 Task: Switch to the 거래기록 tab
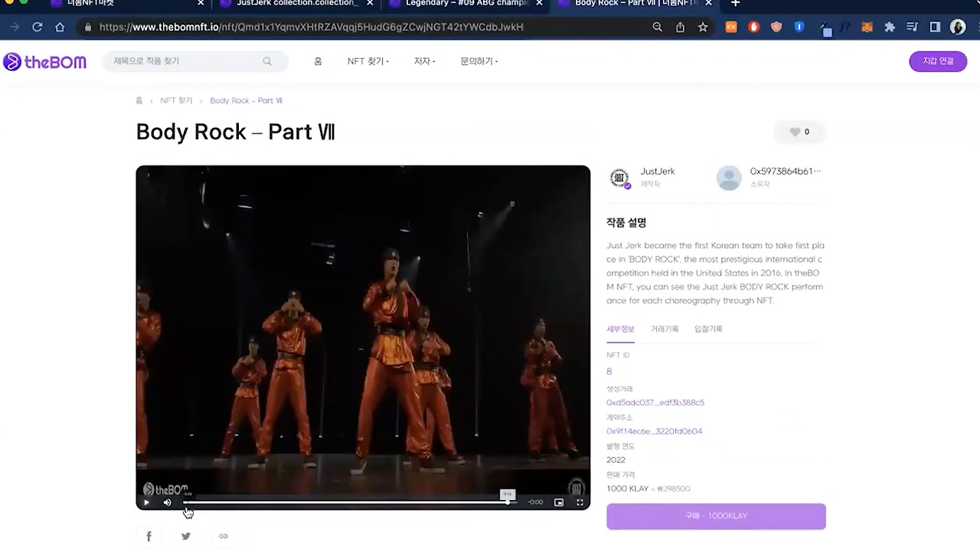665,329
